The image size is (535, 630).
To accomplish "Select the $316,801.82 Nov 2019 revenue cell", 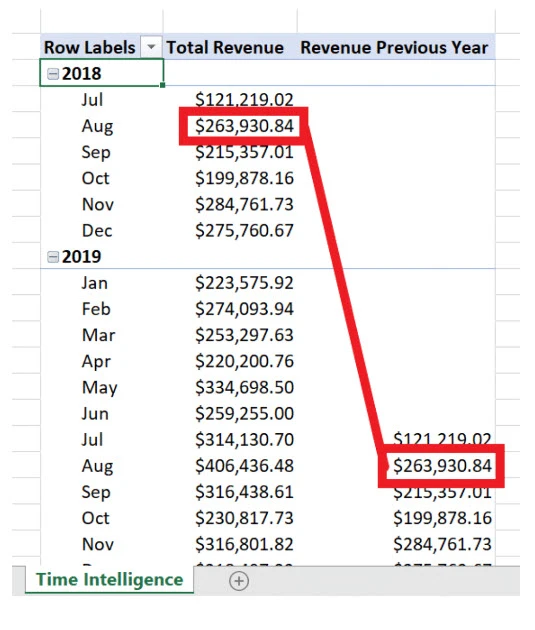I will click(244, 544).
